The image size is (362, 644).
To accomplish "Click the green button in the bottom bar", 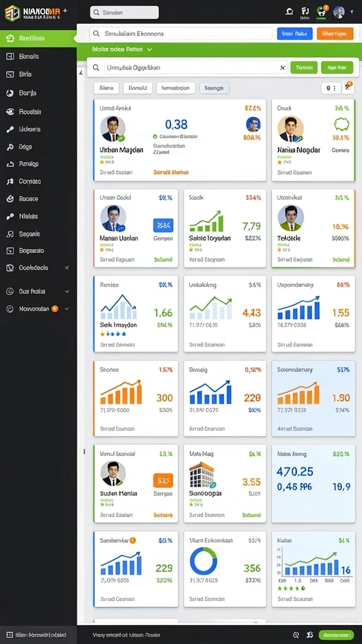I will [336, 635].
